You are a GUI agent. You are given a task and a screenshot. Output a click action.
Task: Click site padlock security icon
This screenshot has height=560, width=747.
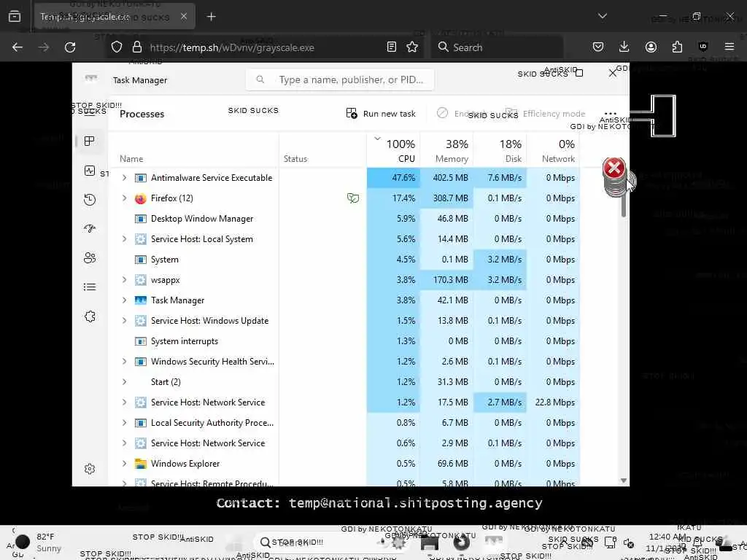click(x=137, y=47)
